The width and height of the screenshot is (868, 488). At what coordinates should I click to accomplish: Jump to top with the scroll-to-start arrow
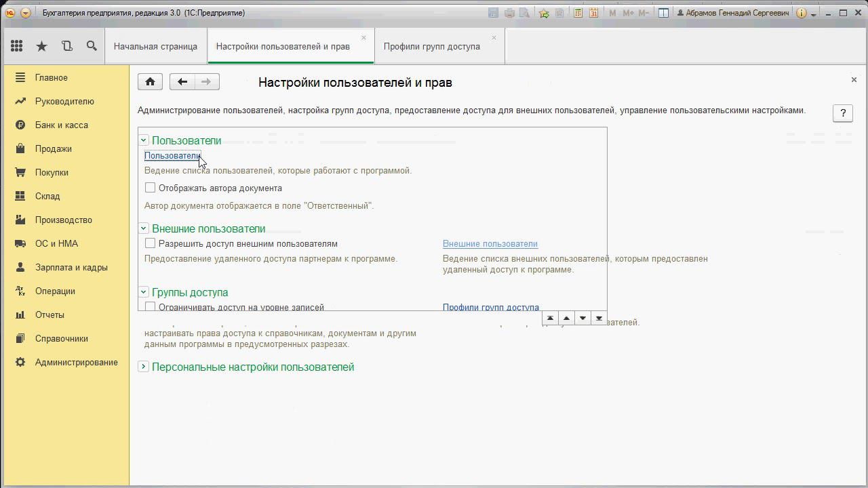point(550,318)
